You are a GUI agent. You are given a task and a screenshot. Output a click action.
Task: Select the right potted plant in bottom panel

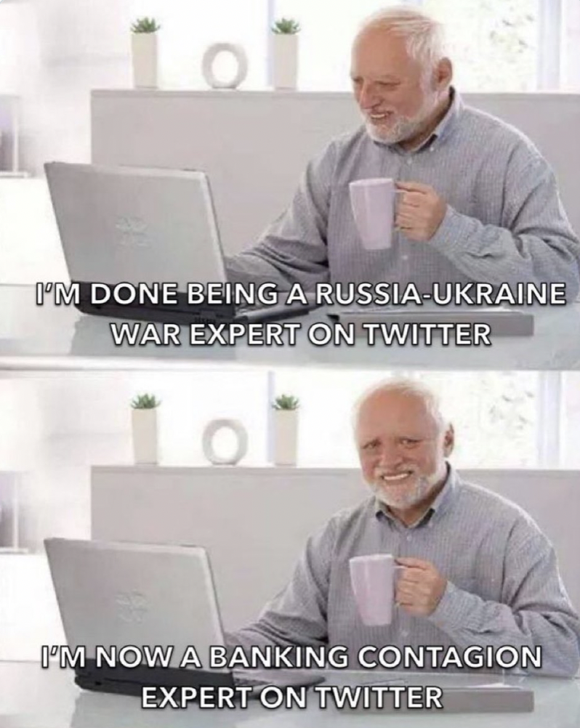tap(285, 429)
